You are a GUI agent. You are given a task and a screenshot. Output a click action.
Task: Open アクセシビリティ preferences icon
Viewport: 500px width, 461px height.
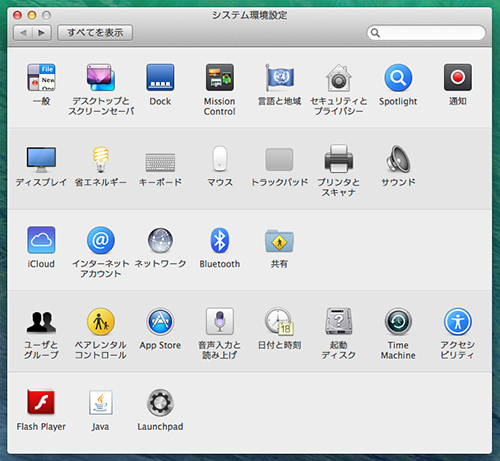tap(457, 322)
